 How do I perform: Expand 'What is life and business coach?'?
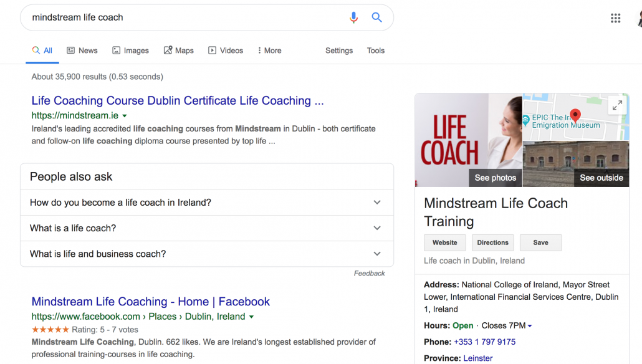click(x=207, y=254)
